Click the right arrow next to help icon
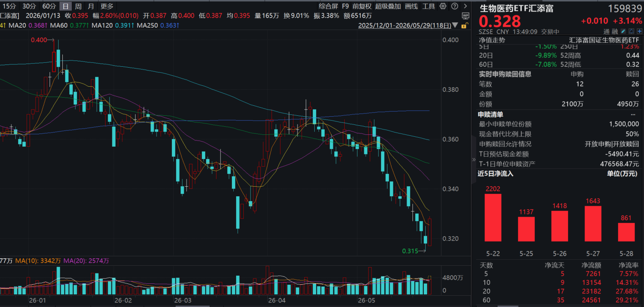This screenshot has height=307, width=644. tap(465, 6)
